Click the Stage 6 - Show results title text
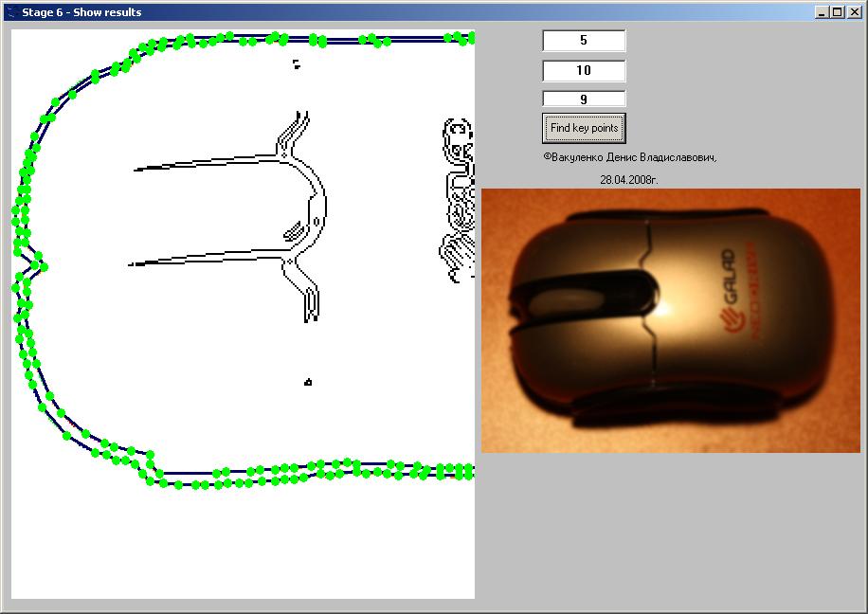The width and height of the screenshot is (868, 614). click(x=81, y=12)
